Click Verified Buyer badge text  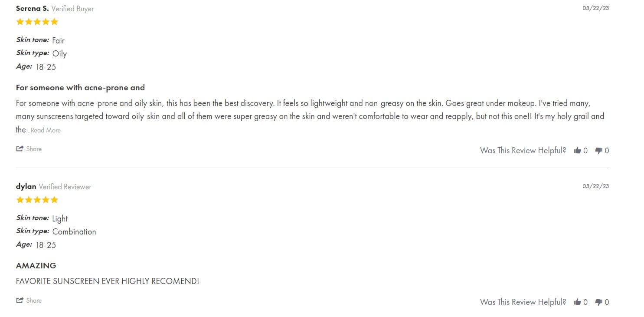(72, 9)
